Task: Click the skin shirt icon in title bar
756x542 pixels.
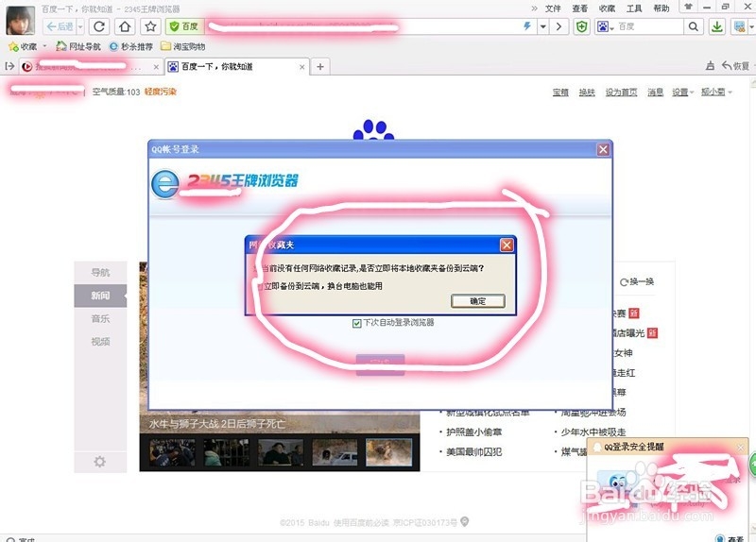Action: coord(688,7)
